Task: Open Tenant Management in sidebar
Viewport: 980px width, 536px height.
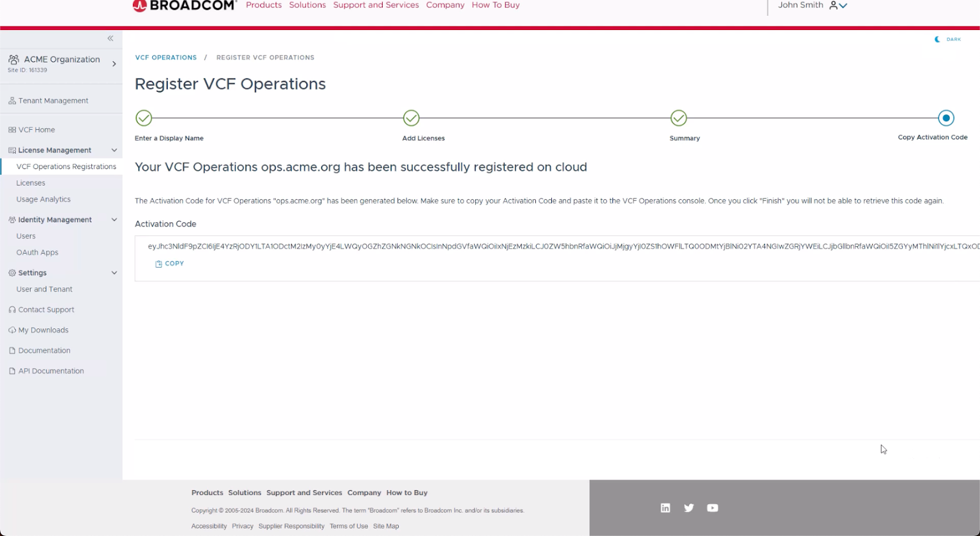Action: pos(53,100)
